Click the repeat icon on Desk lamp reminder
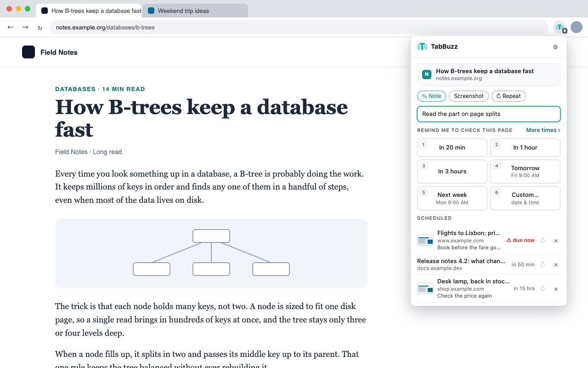Viewport: 588px width, 368px height. pos(543,288)
